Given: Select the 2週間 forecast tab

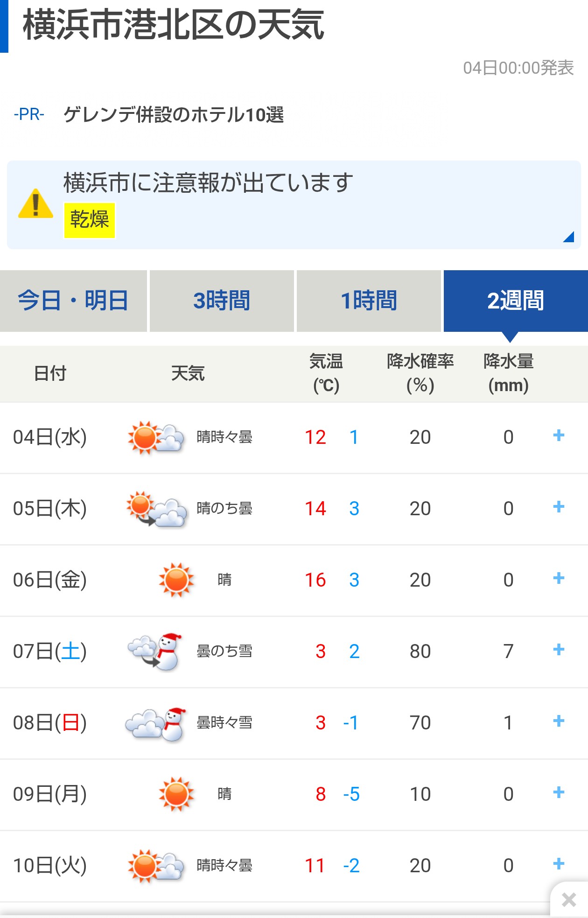Looking at the screenshot, I should (516, 301).
